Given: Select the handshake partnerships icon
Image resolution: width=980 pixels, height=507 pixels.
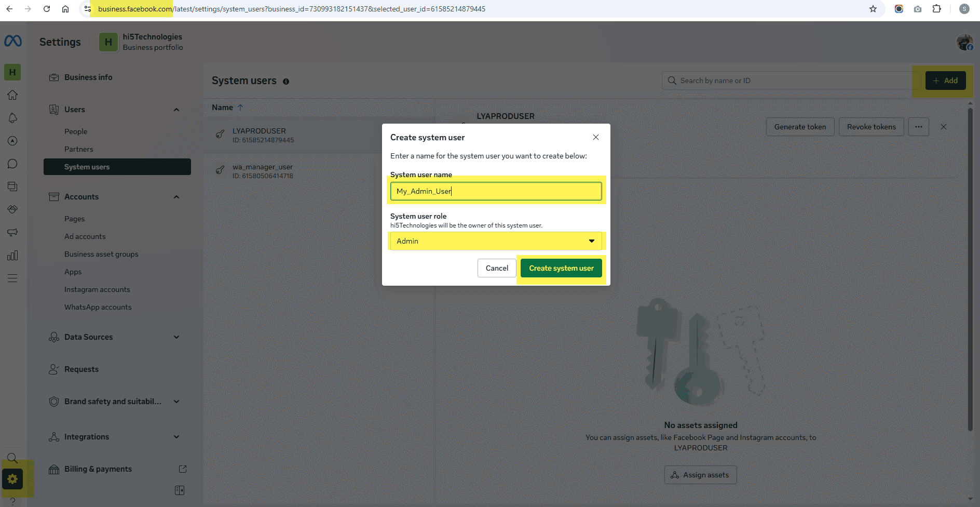Looking at the screenshot, I should (12, 209).
